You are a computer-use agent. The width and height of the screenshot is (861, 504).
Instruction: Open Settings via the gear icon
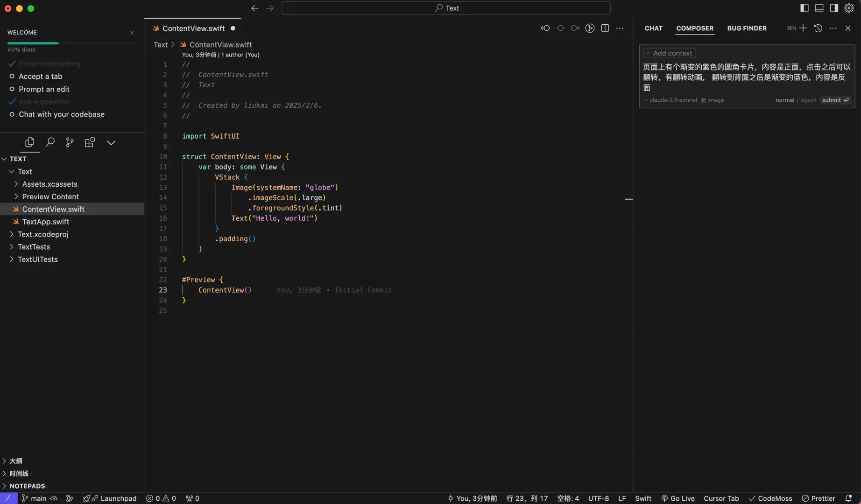[849, 8]
